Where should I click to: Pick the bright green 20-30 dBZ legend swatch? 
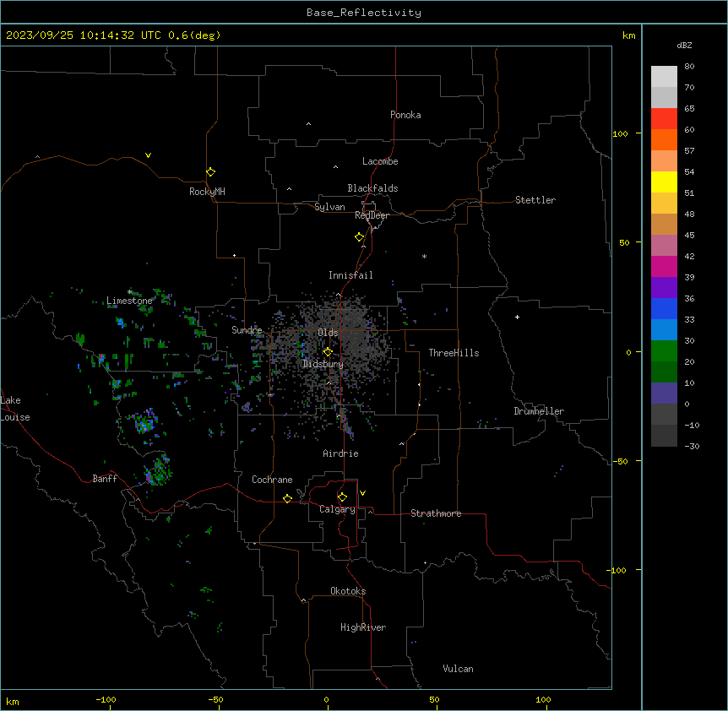[x=664, y=351]
